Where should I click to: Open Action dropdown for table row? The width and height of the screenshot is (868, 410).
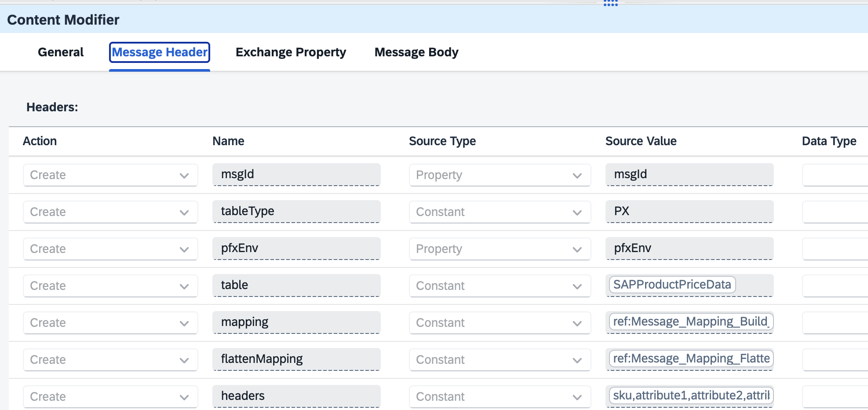tap(110, 286)
